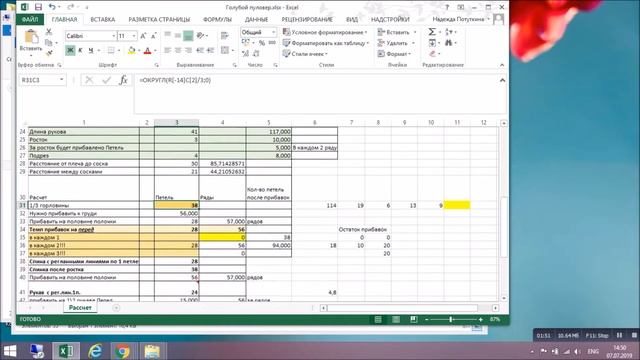Image resolution: width=640 pixels, height=360 pixels.
Task: Open Стили ячеек dropdown
Action: pos(305,54)
